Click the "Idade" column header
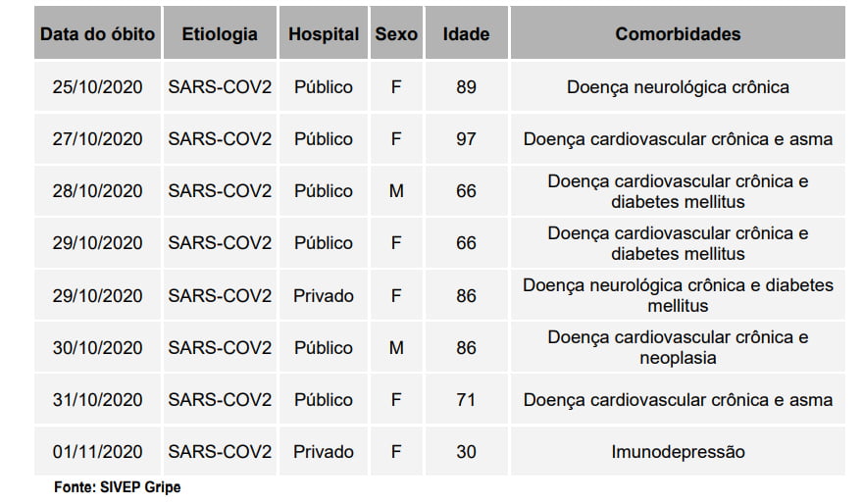This screenshot has width=863, height=504. 466,34
